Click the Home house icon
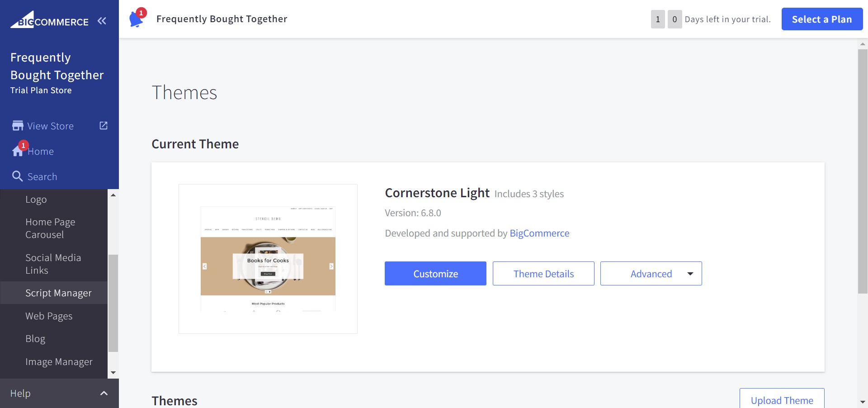 (x=18, y=151)
